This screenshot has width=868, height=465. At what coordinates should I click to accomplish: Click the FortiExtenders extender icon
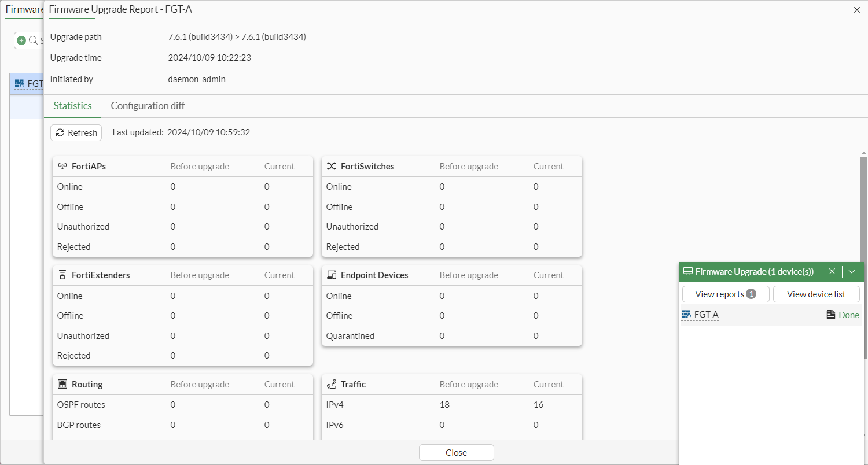62,275
